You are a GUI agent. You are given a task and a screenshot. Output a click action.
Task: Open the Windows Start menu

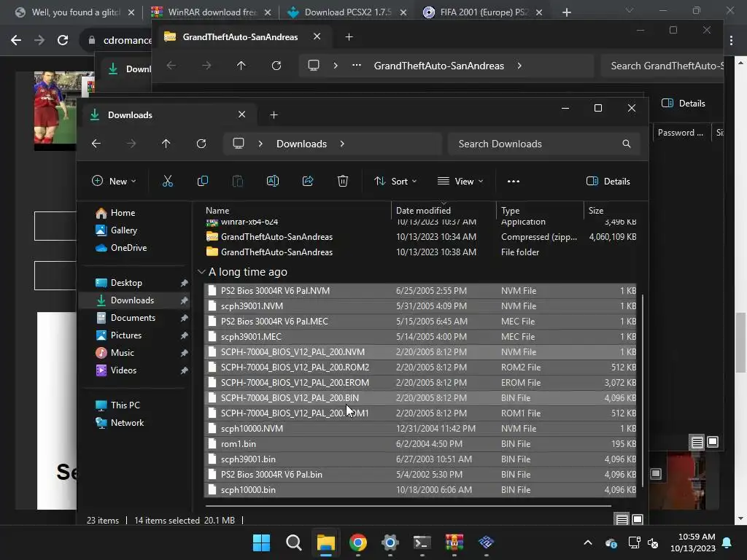261,542
